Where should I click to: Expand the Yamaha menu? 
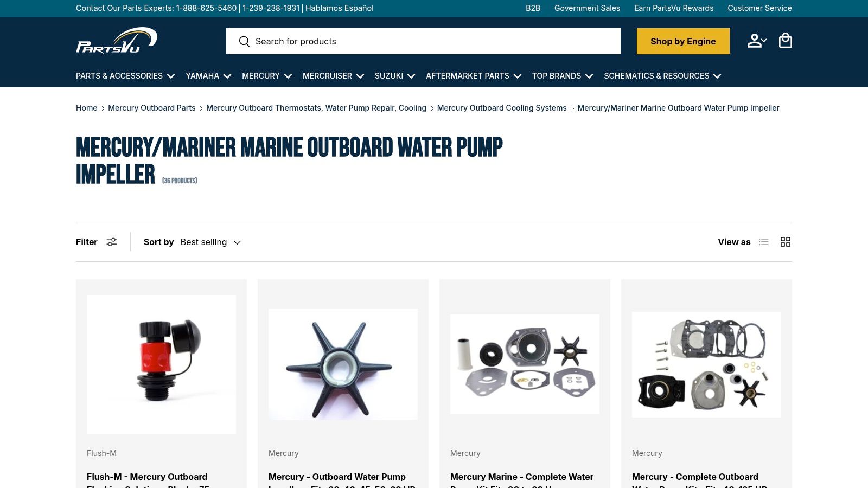pos(208,76)
